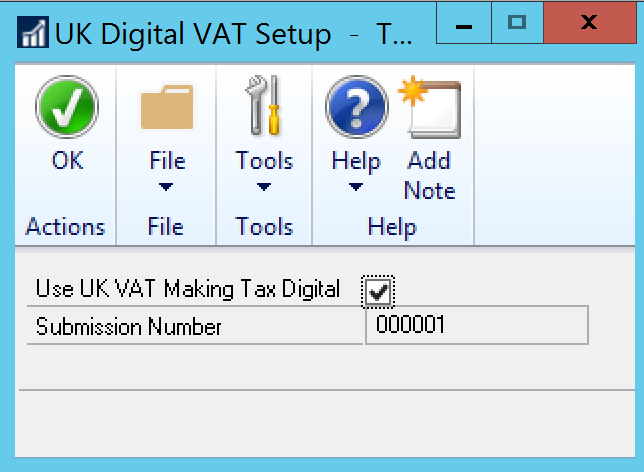Click the Submission Number field
Image resolution: width=644 pixels, height=472 pixels.
pyautogui.click(x=477, y=325)
